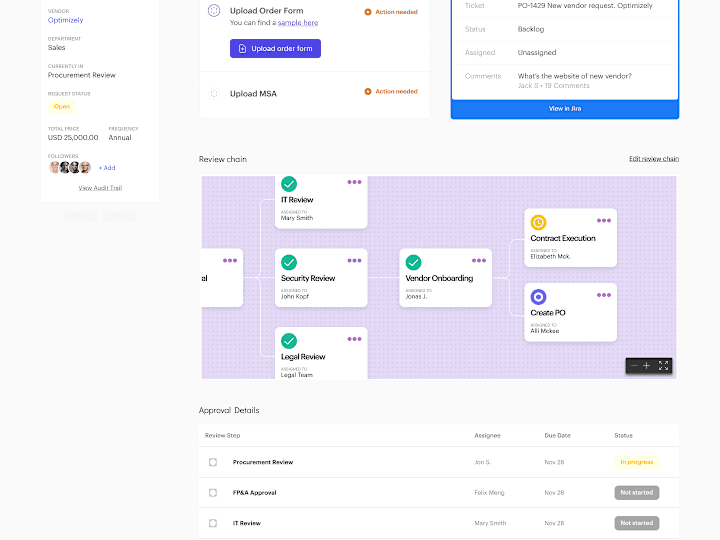Image resolution: width=720 pixels, height=540 pixels.
Task: Open three-dot menu on Vendor Onboarding card
Action: pos(478,261)
